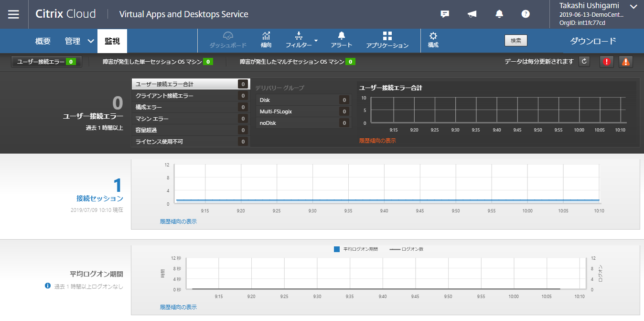Open critical alerts via red exclamation icon

click(606, 61)
